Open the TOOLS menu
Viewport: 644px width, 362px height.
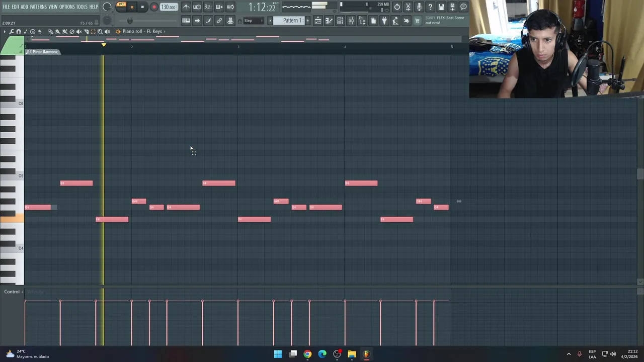point(82,7)
